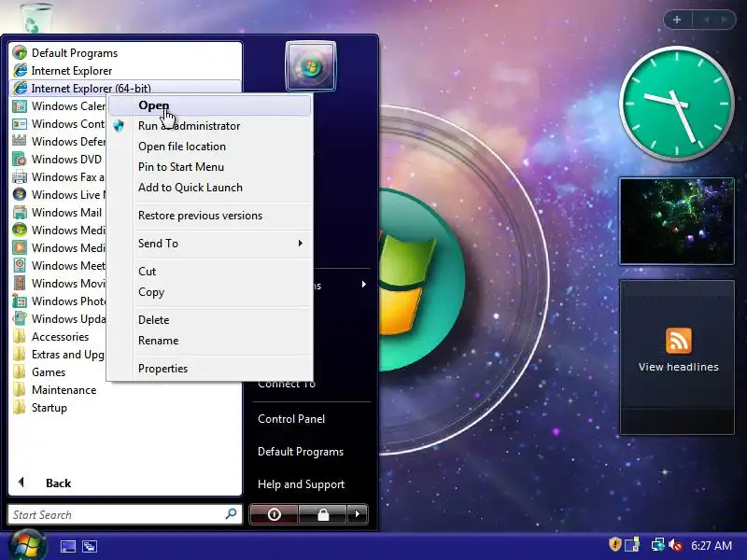Click the Windows Meeting Space icon
Screen dimensions: 747x560
[x=20, y=265]
